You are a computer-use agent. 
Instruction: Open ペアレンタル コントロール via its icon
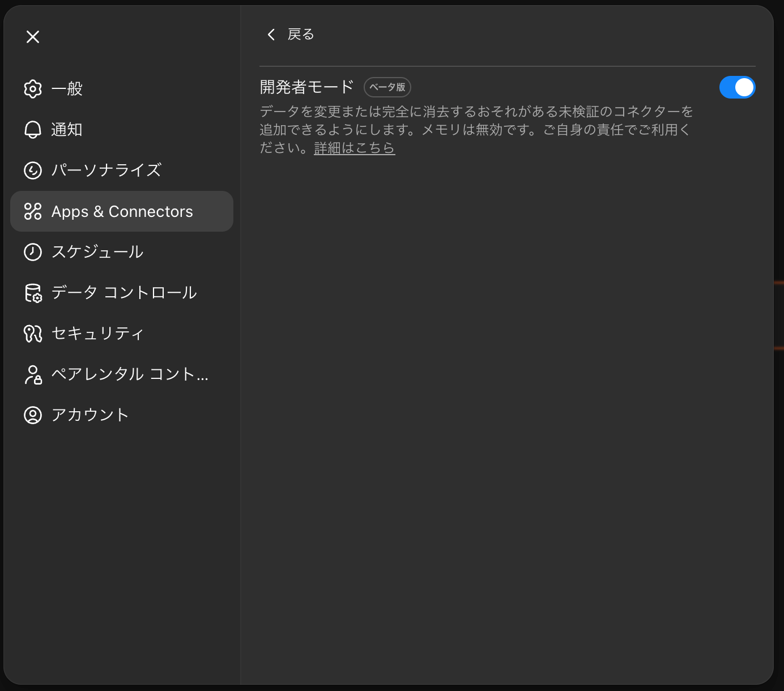click(x=33, y=374)
